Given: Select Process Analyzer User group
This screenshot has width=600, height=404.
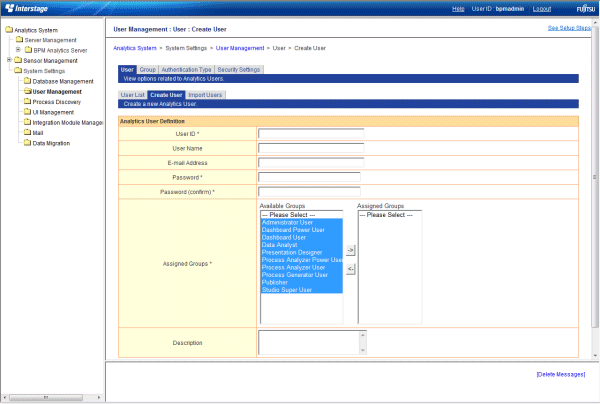Looking at the screenshot, I should click(x=302, y=267).
